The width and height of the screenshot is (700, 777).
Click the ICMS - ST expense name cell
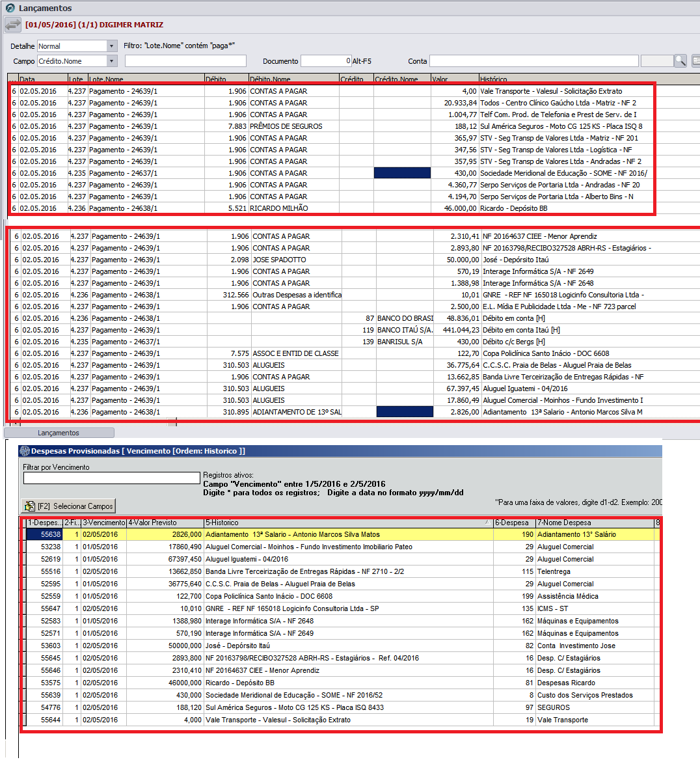coord(595,608)
